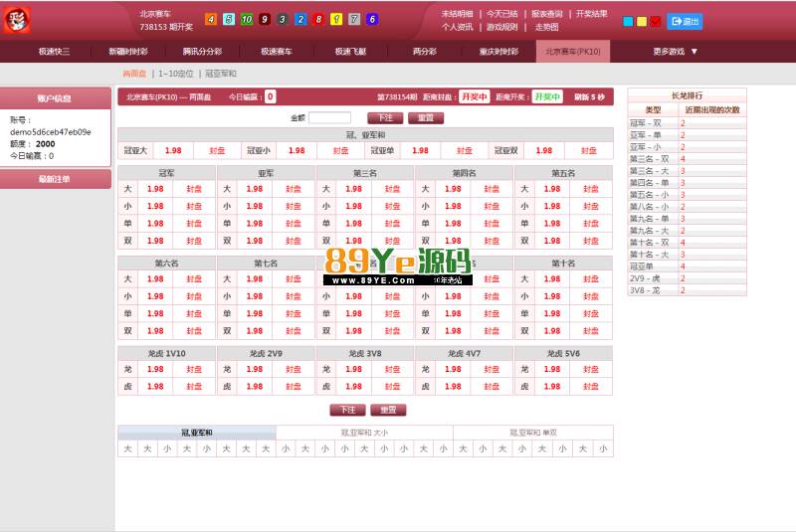Expand the 最新注单 panel header
This screenshot has height=532, width=796.
click(55, 179)
